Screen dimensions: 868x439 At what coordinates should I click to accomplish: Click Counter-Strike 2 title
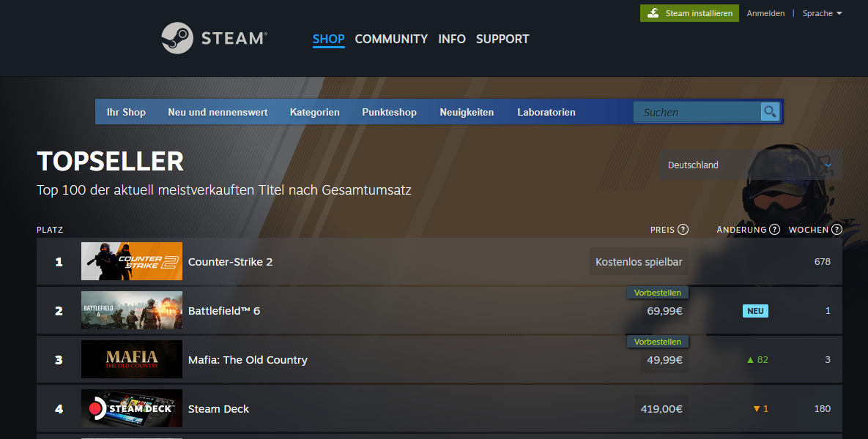point(230,262)
